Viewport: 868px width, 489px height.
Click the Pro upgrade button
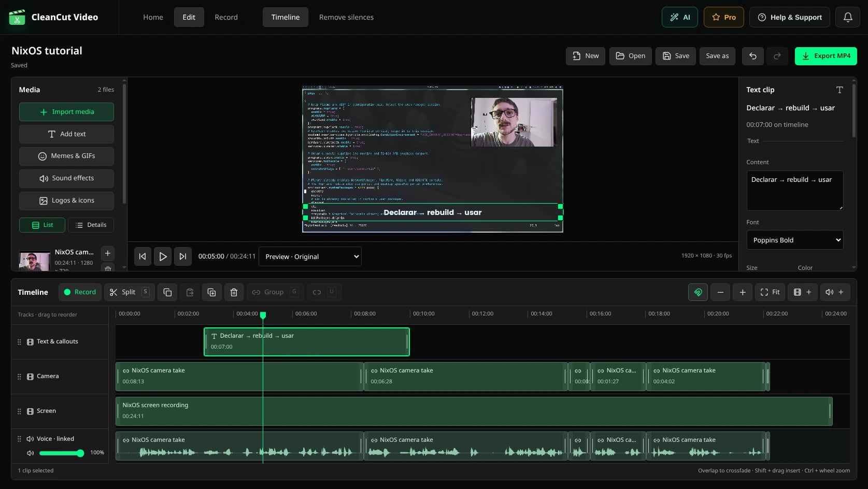point(724,17)
